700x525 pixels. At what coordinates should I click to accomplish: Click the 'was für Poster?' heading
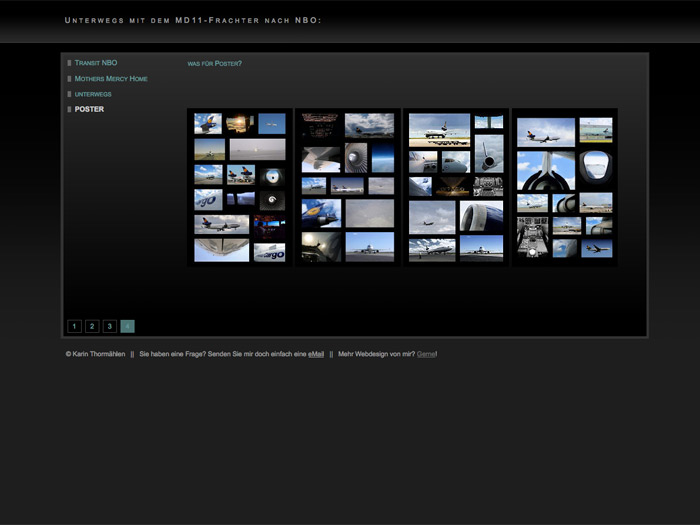coord(215,64)
